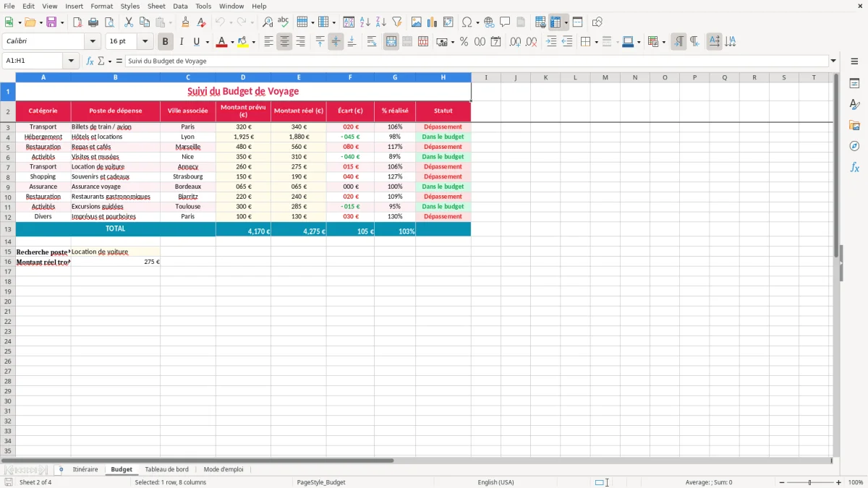Insert a pivot table
Viewport: 868px width, 488px height.
tap(448, 22)
